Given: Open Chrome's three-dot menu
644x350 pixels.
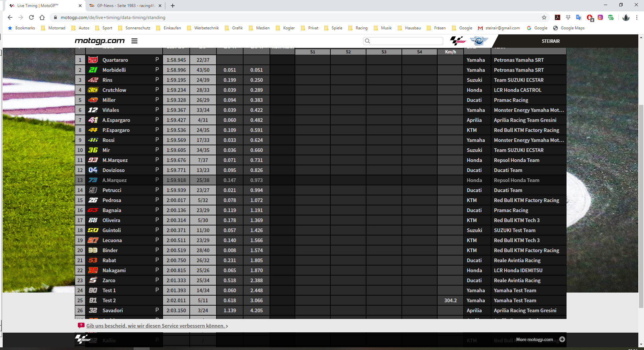Looking at the screenshot, I should [637, 17].
